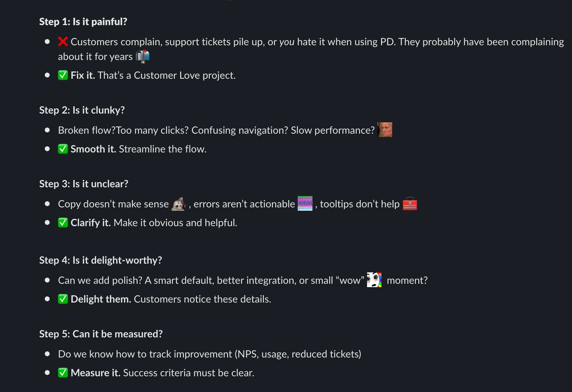Click the "Step 5: Can it be measured?" heading

[x=101, y=334]
